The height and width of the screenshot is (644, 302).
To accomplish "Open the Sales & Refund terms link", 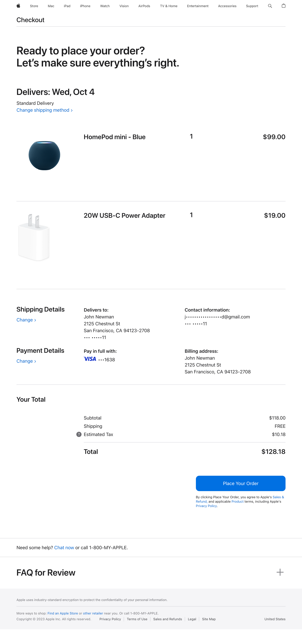I will coord(278,497).
